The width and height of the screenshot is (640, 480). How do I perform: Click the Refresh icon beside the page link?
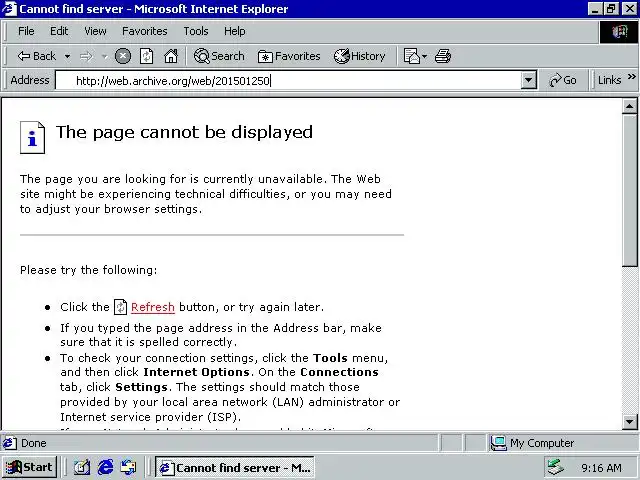click(120, 307)
